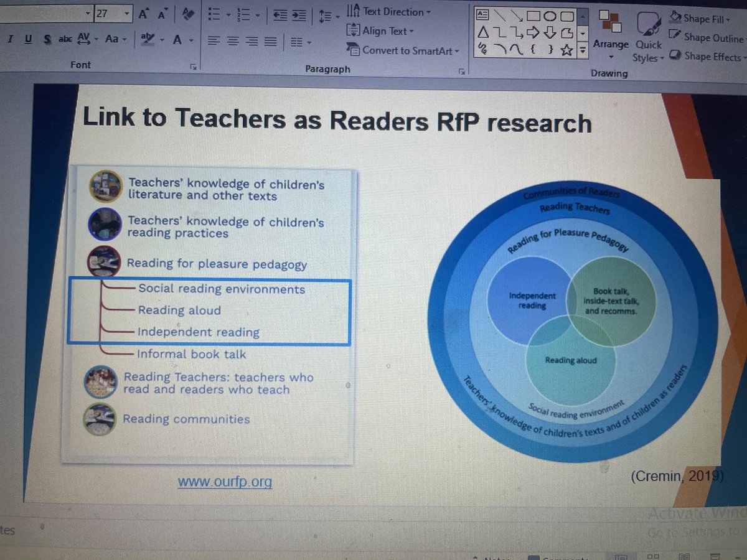Expand the full shapes gallery
Screen dimensions: 747x560
click(583, 51)
